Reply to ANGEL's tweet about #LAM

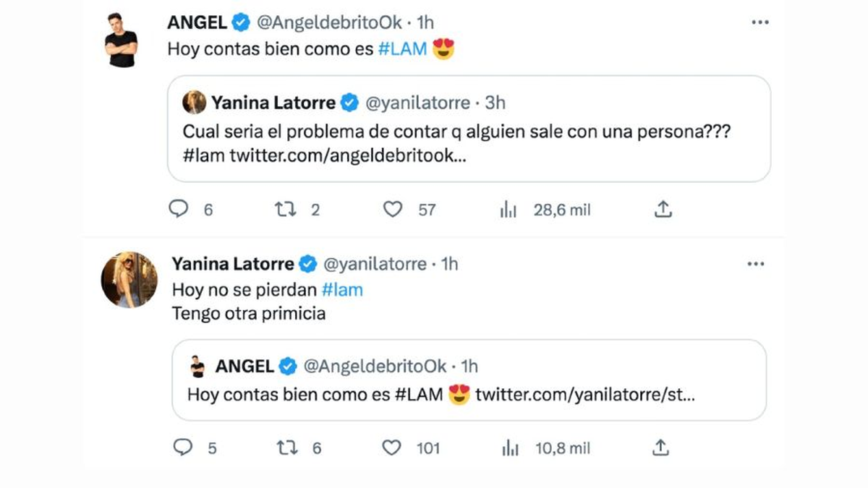click(179, 210)
